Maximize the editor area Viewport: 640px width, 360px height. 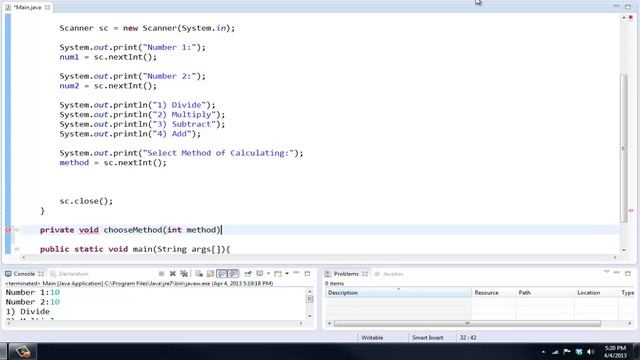tap(628, 7)
